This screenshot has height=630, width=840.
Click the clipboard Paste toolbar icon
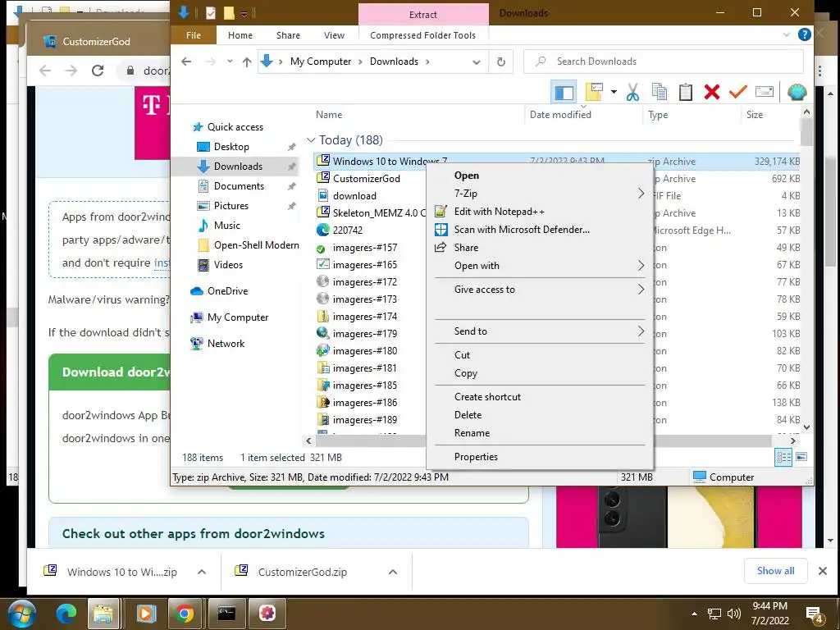[686, 92]
